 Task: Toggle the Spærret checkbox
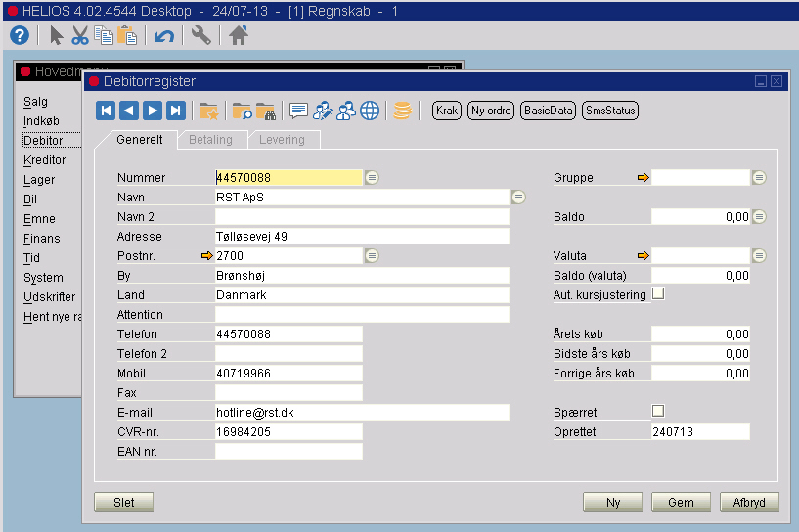[x=658, y=411]
